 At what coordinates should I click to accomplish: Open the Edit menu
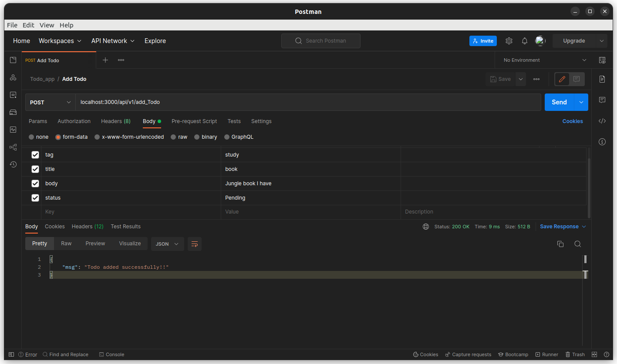click(28, 25)
